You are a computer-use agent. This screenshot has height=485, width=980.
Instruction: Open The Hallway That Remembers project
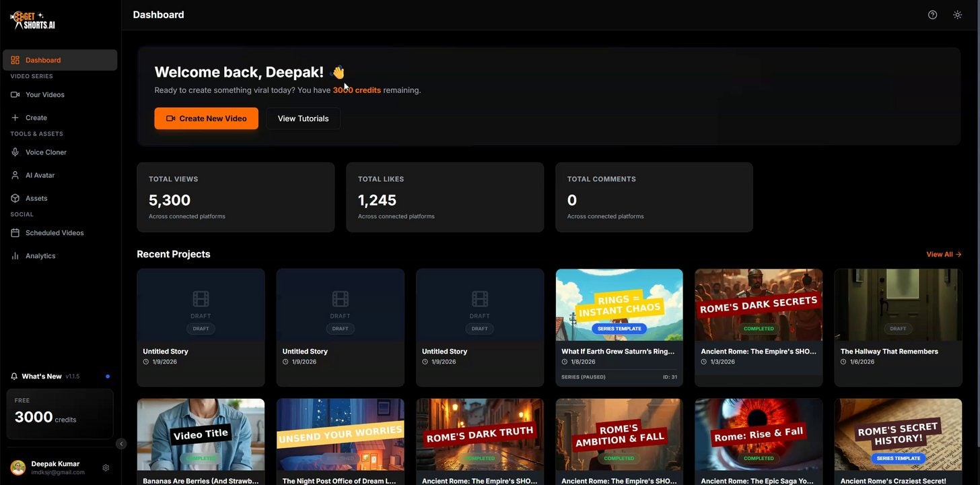pos(898,327)
